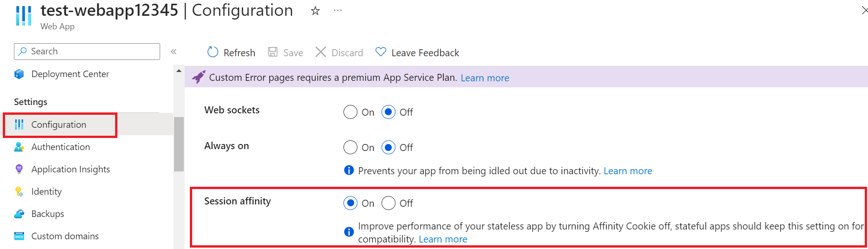This screenshot has width=868, height=249.
Task: Click the Authentication user icon
Action: (x=19, y=147)
